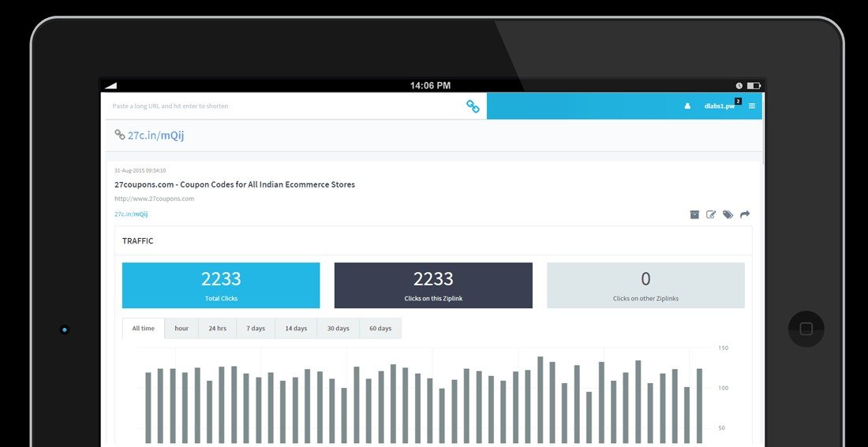This screenshot has height=447, width=868.
Task: Select the hour tab
Action: click(181, 329)
